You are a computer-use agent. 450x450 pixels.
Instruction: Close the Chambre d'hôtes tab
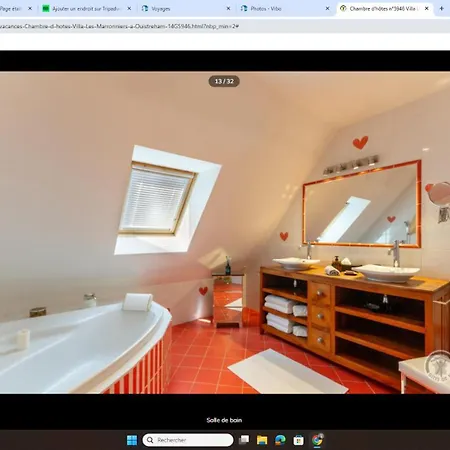[427, 9]
